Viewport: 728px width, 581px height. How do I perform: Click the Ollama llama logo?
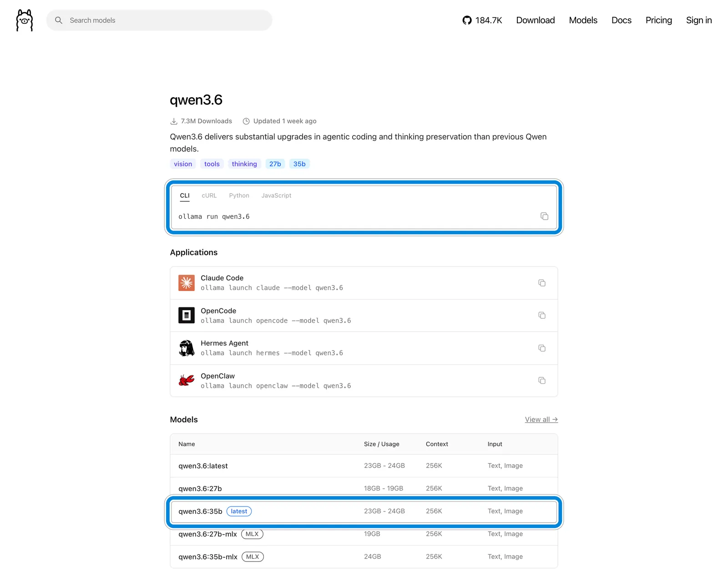25,20
